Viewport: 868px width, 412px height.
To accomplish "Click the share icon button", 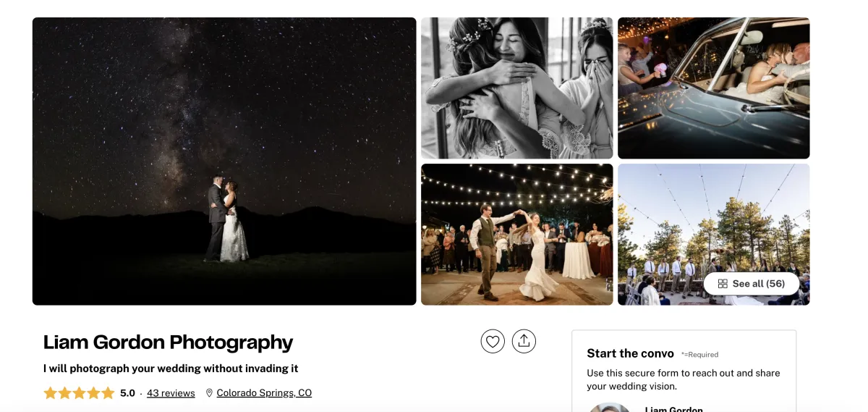I will (x=524, y=341).
